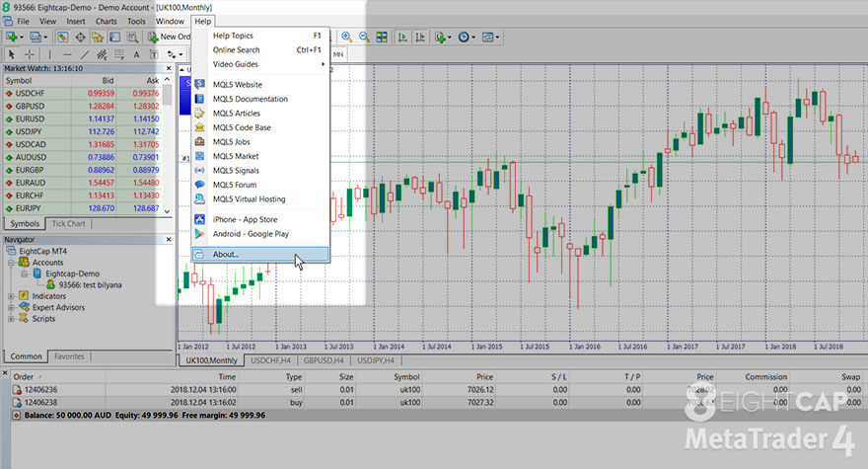Click the MQL5 Code Base menu icon
This screenshot has width=868, height=469.
point(200,127)
